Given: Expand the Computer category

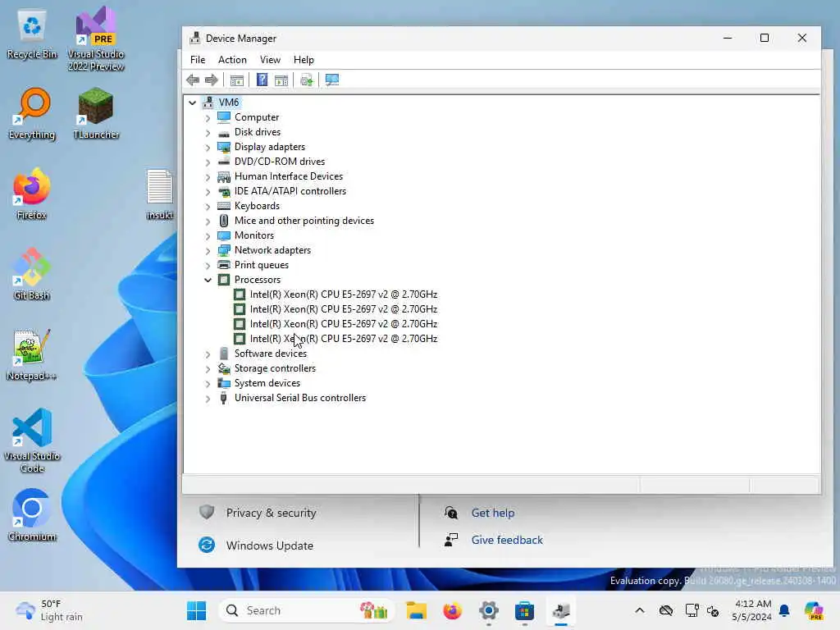Looking at the screenshot, I should (x=208, y=117).
